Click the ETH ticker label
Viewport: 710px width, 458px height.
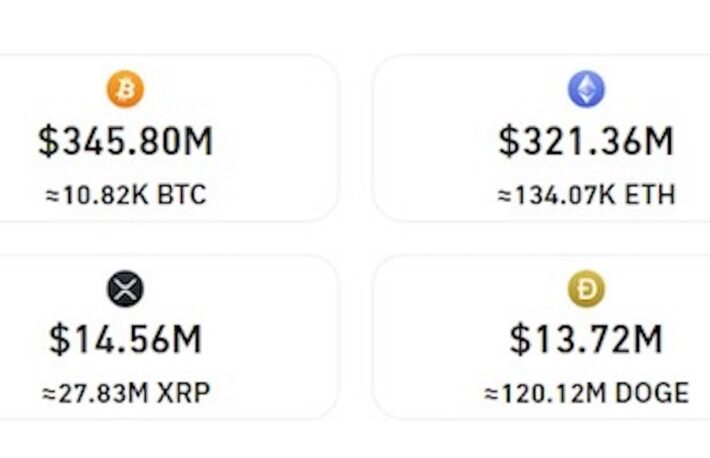(x=650, y=195)
